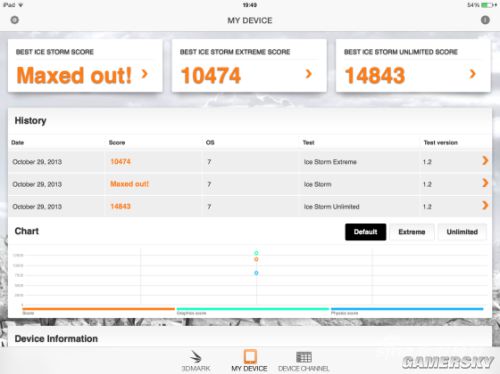Open the Maxed out! best score value
Viewport: 500px width, 374px height.
74,75
